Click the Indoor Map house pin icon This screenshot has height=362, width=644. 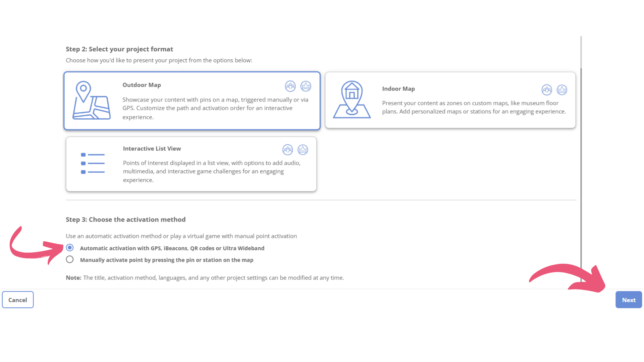[352, 100]
